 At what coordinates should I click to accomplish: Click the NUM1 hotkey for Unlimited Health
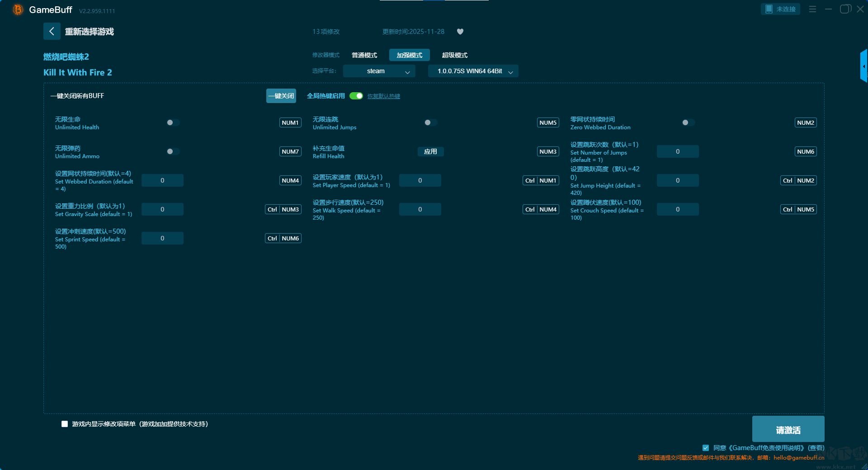tap(290, 122)
